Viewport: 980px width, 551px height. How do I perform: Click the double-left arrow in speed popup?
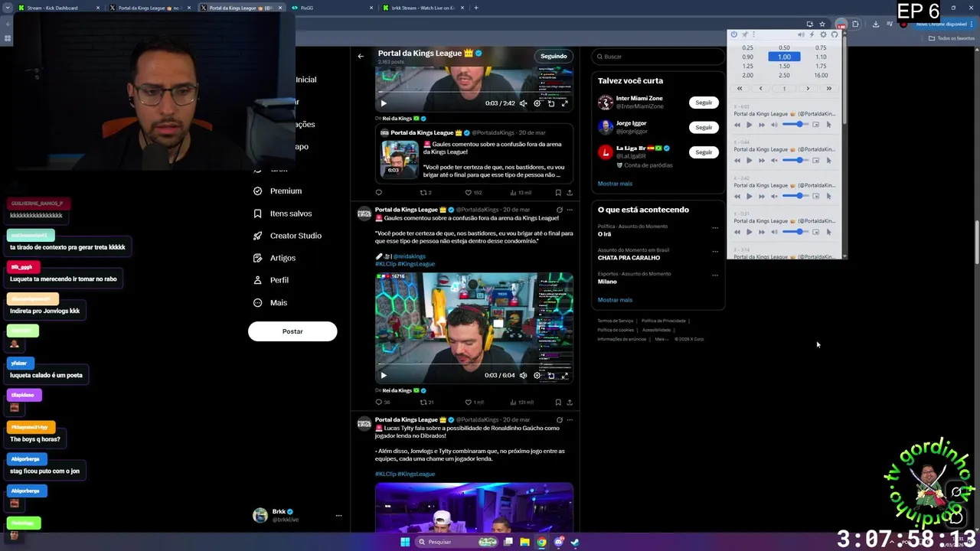pyautogui.click(x=740, y=89)
